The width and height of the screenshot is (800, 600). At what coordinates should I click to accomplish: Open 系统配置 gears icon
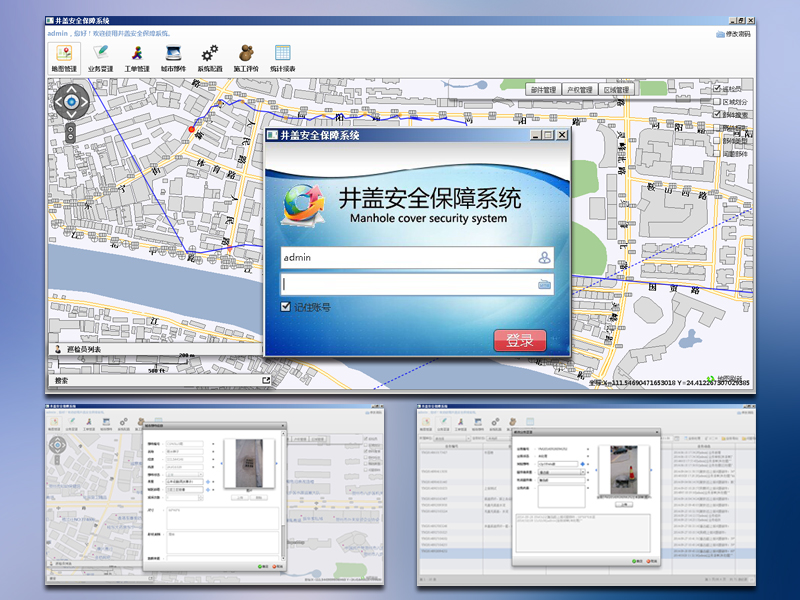coord(210,58)
